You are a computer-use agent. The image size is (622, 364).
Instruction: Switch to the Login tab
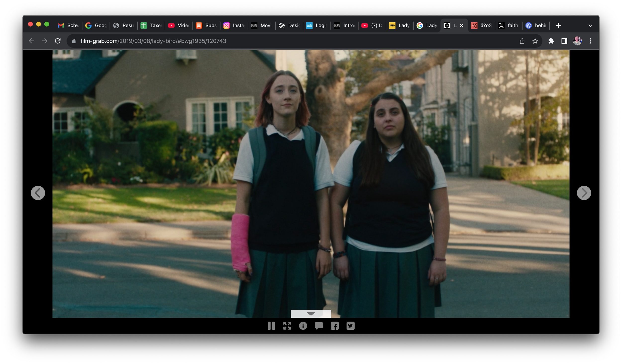tap(317, 25)
